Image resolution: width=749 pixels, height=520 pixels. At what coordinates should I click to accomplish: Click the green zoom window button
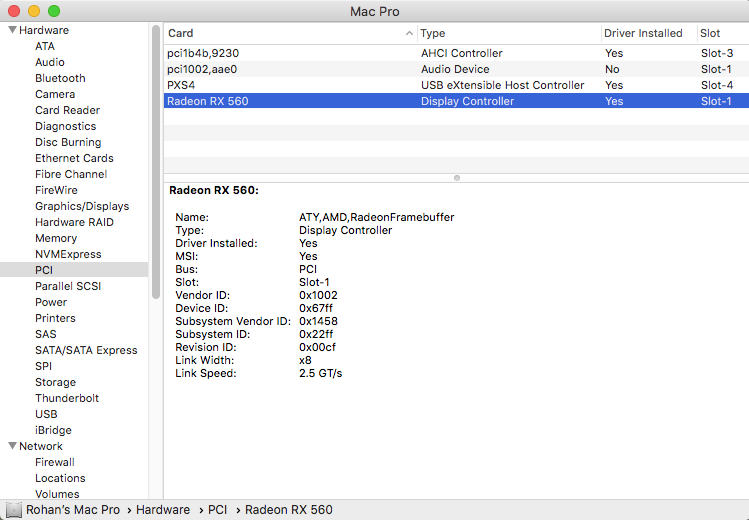54,11
